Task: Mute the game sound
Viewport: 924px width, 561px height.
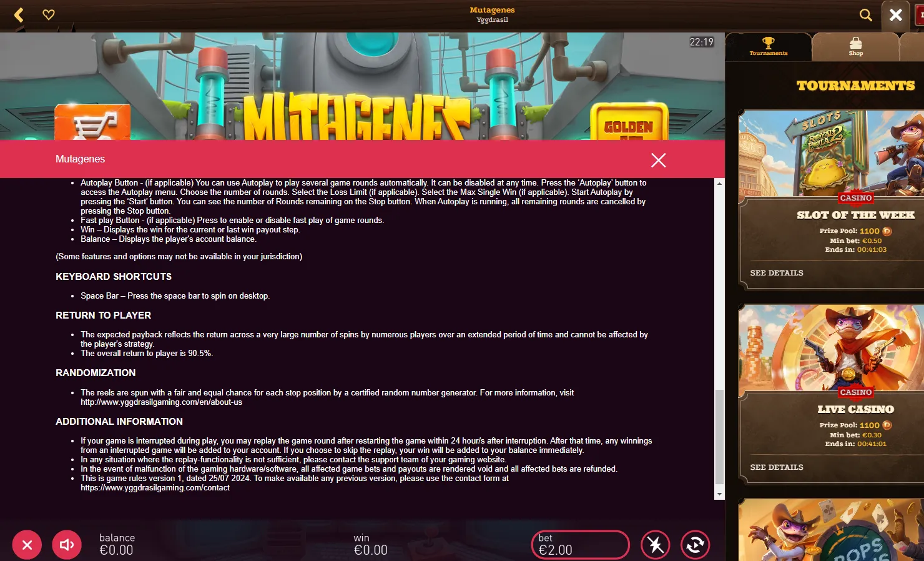Action: 67,545
